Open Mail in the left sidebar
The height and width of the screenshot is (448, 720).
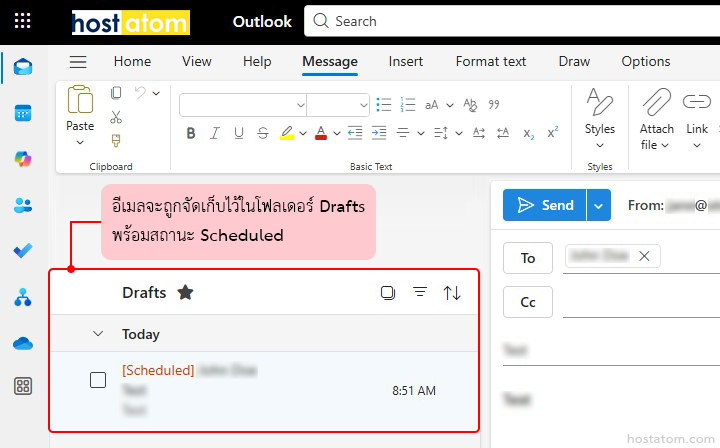point(23,67)
